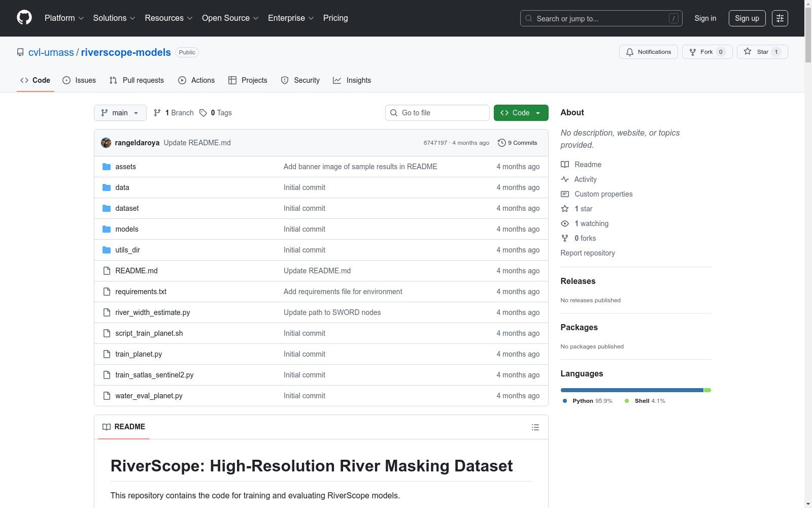This screenshot has height=508, width=812.
Task: Click the star icon to star repository
Action: click(748, 51)
